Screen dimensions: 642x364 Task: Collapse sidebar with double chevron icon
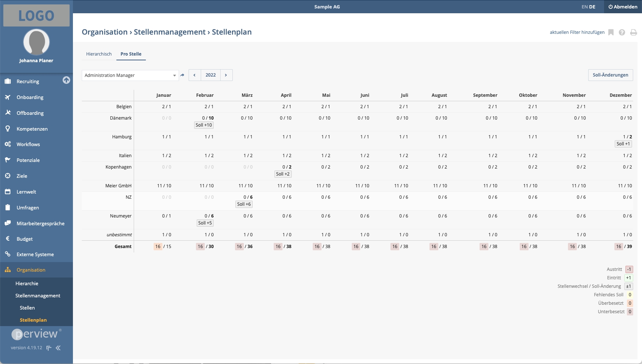[x=58, y=348]
